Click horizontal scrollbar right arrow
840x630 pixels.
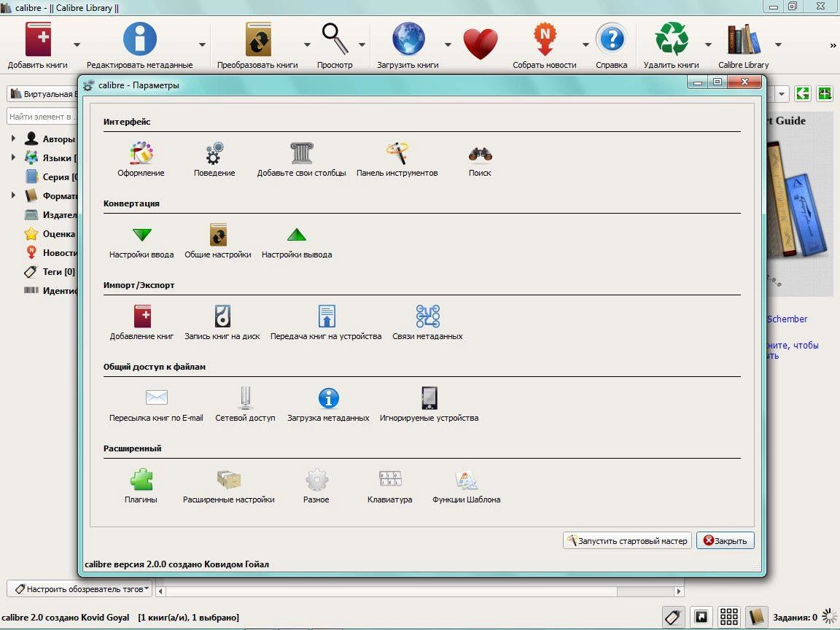pos(679,591)
